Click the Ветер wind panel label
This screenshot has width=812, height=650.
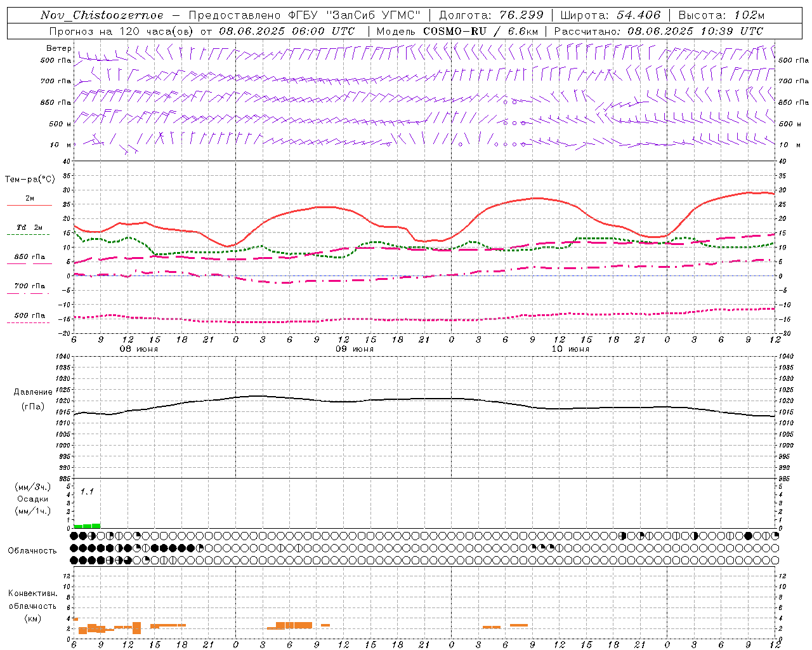click(x=58, y=48)
